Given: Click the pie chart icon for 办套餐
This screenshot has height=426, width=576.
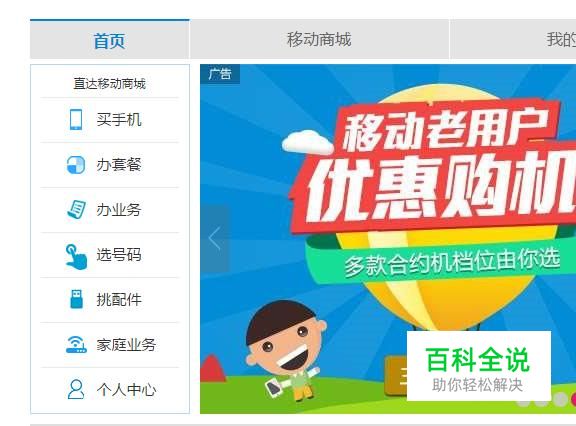Looking at the screenshot, I should click(76, 165).
